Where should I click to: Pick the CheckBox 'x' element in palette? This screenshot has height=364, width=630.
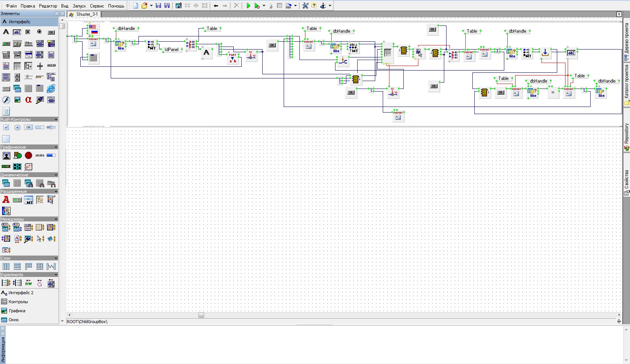click(x=28, y=32)
